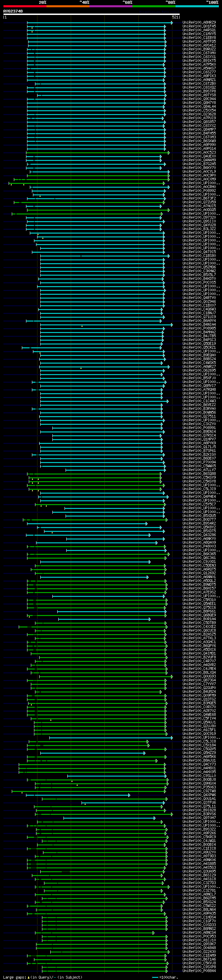Open the UniRef100_Q9C944 entry

coord(199,99)
